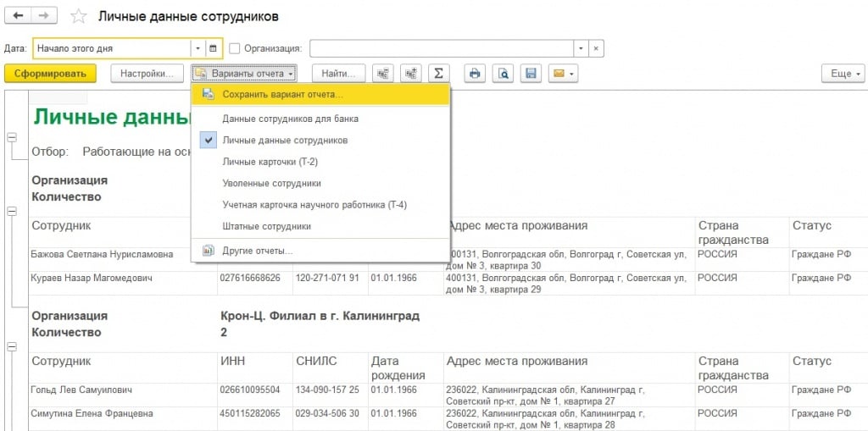Image resolution: width=868 pixels, height=431 pixels.
Task: Collapse the top report group in the left margin
Action: (x=12, y=138)
